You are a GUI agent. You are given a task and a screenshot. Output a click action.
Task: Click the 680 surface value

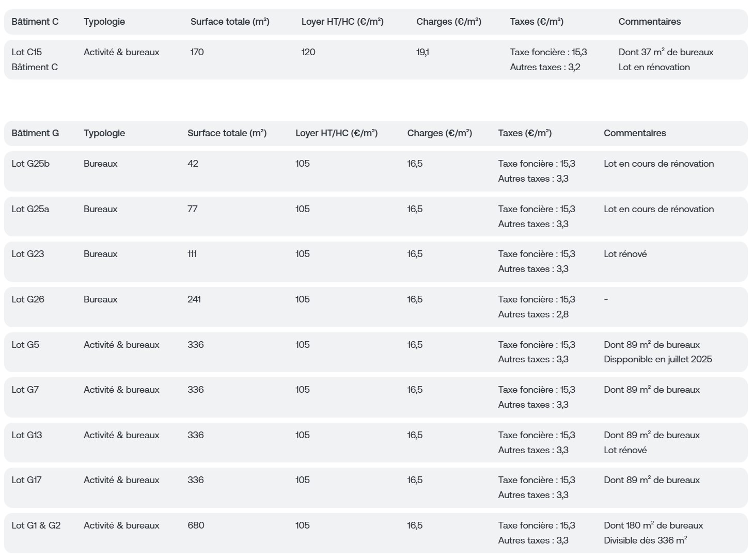(196, 525)
